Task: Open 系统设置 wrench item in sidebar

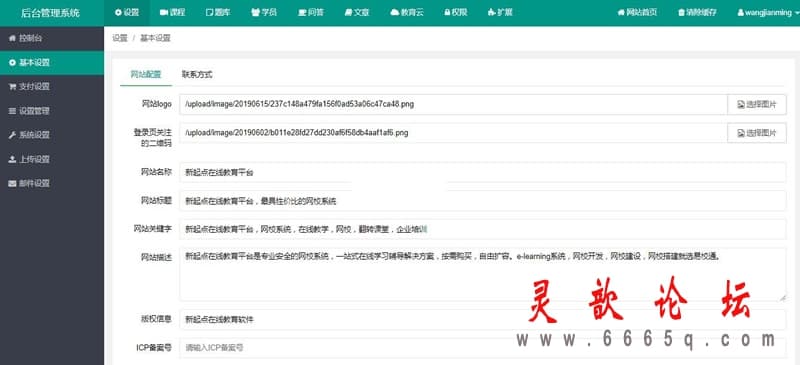Action: [x=52, y=135]
